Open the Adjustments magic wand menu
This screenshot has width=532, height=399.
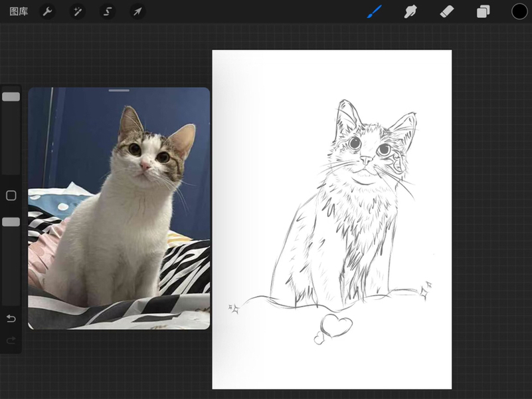pos(77,12)
